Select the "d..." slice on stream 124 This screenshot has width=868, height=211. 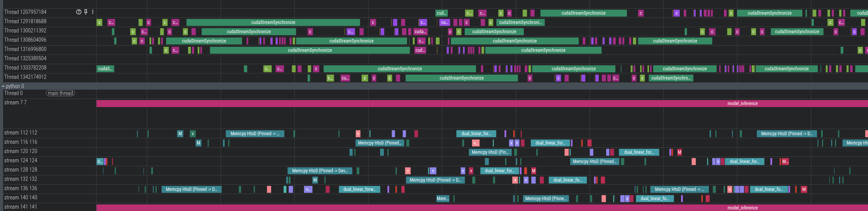coord(100,162)
